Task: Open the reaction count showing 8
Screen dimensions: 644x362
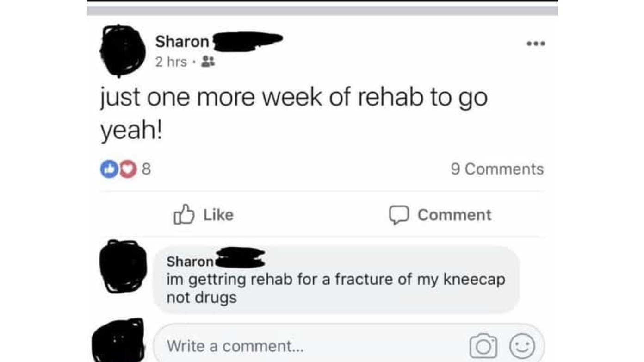Action: click(x=146, y=169)
